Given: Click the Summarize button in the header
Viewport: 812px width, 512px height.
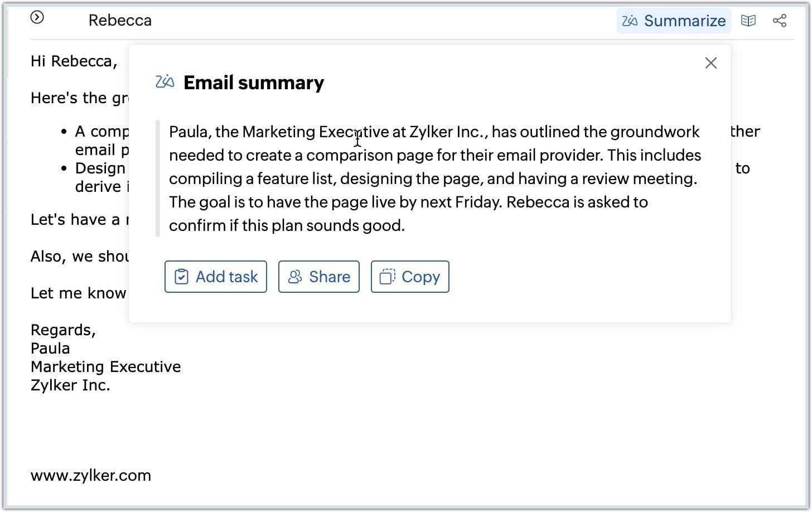Looking at the screenshot, I should 674,21.
